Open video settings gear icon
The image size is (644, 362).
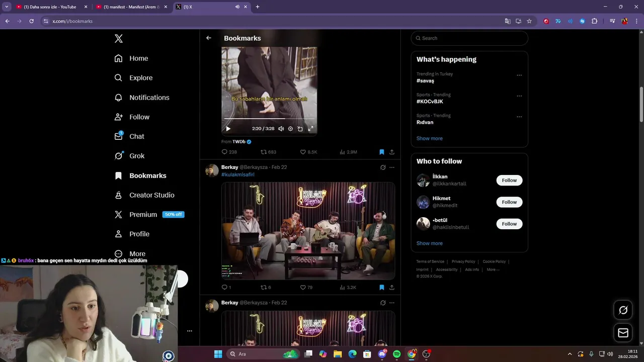click(290, 129)
